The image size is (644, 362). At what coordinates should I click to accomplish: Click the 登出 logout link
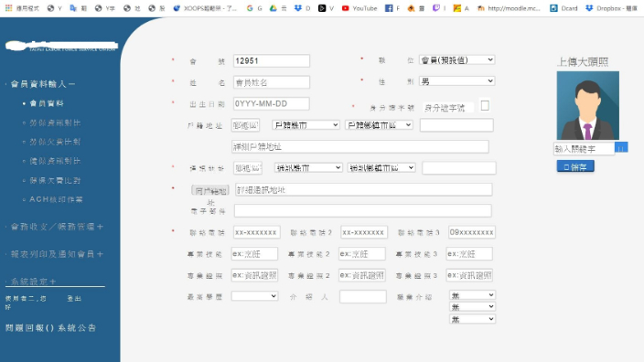pyautogui.click(x=74, y=298)
